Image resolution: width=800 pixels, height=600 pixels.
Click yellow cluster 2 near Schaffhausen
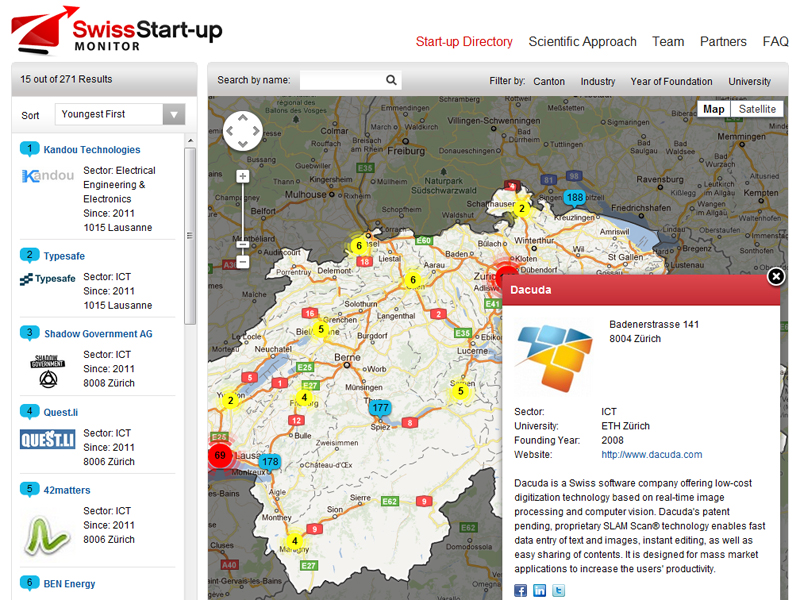coord(521,208)
